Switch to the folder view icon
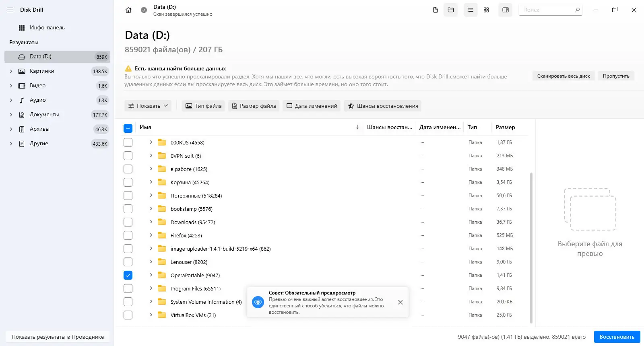 pyautogui.click(x=451, y=10)
